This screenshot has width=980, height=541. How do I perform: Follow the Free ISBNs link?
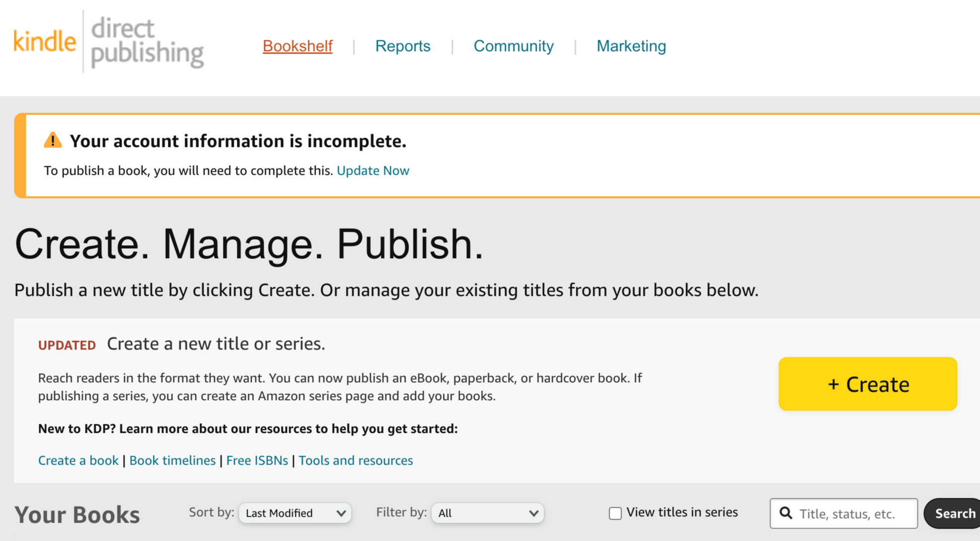click(257, 461)
